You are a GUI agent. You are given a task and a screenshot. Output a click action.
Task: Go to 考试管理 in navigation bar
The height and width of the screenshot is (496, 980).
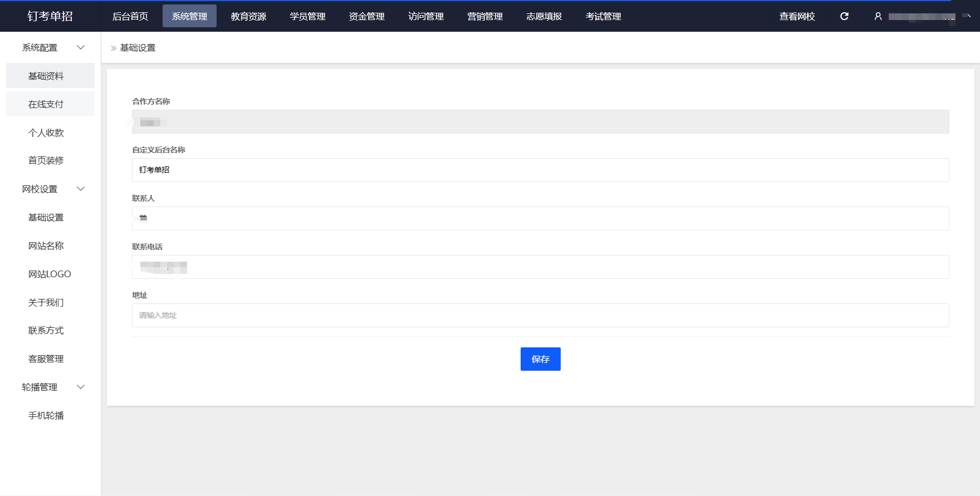[603, 16]
